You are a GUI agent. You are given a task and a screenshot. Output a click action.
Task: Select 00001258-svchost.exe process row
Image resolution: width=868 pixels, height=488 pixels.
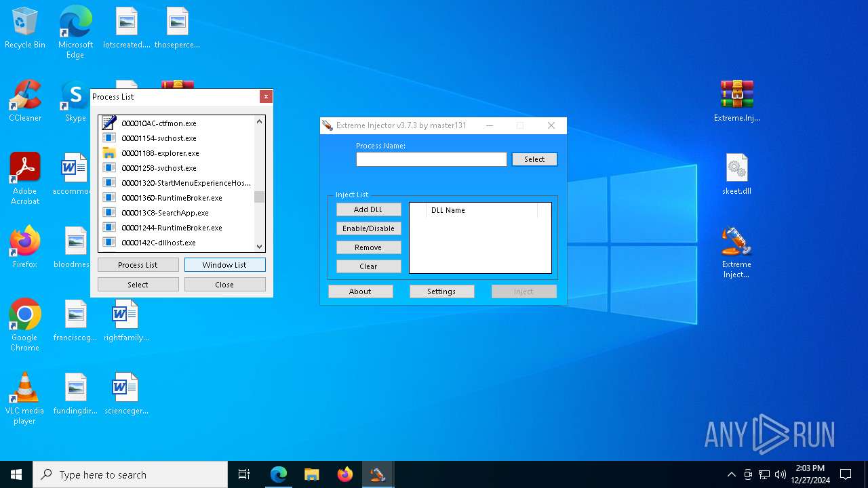(x=176, y=168)
